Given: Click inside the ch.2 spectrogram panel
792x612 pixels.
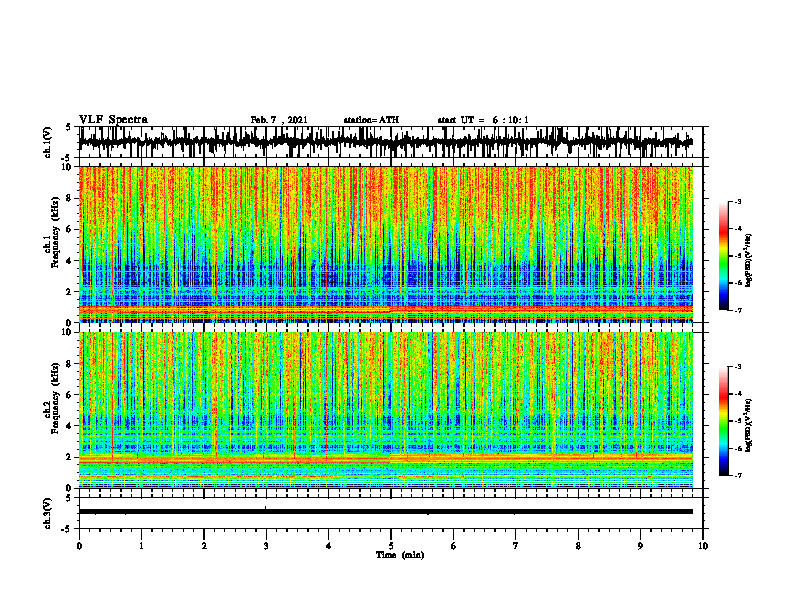Looking at the screenshot, I should (x=386, y=410).
